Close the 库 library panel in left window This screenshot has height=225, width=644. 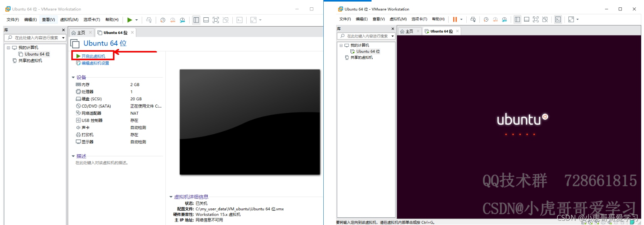tap(64, 30)
